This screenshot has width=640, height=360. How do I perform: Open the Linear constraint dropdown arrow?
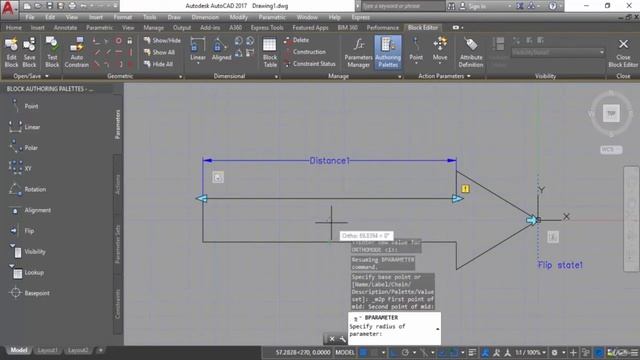coord(198,63)
